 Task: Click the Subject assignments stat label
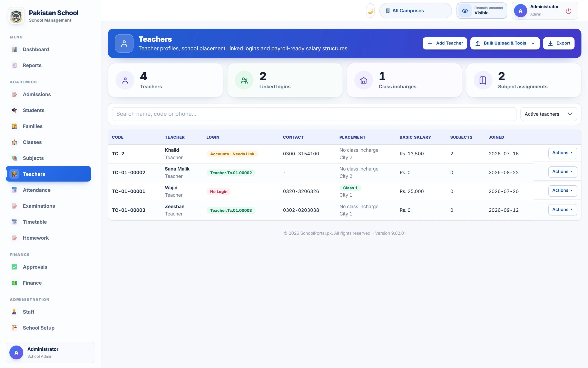tap(523, 87)
